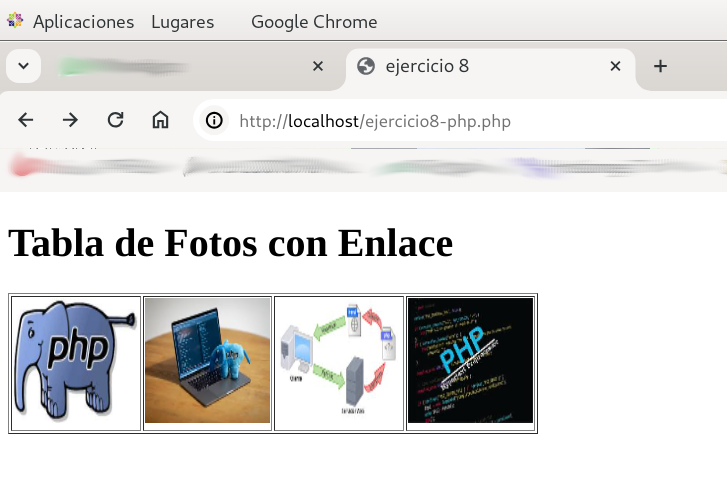Expand the tab search dropdown chevron
The width and height of the screenshot is (727, 479).
pos(24,66)
